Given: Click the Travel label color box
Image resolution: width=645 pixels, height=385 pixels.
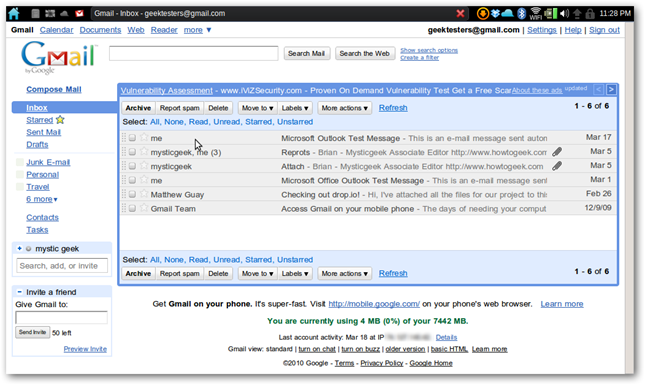Looking at the screenshot, I should tap(19, 187).
